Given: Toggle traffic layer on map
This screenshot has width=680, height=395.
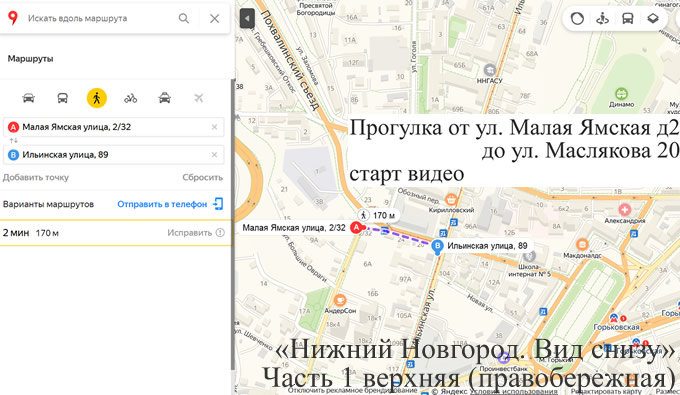Looking at the screenshot, I should [x=577, y=19].
